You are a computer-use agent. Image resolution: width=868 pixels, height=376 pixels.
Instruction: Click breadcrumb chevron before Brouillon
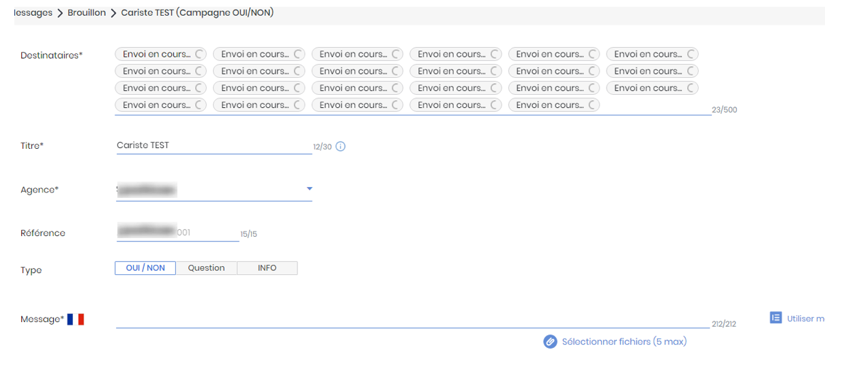tap(60, 13)
